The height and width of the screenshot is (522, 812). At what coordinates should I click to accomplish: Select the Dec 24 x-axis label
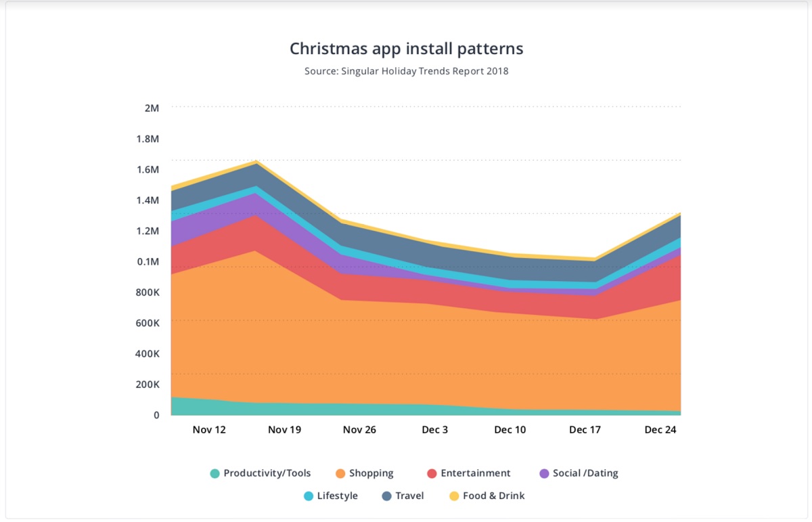[660, 430]
